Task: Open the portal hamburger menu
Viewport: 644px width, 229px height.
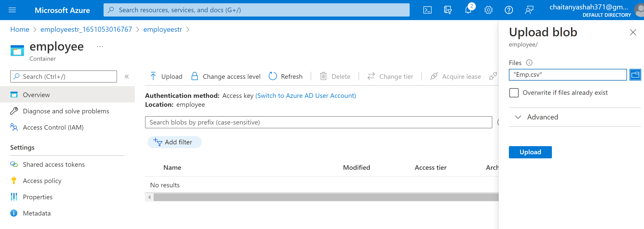Action: (12, 10)
